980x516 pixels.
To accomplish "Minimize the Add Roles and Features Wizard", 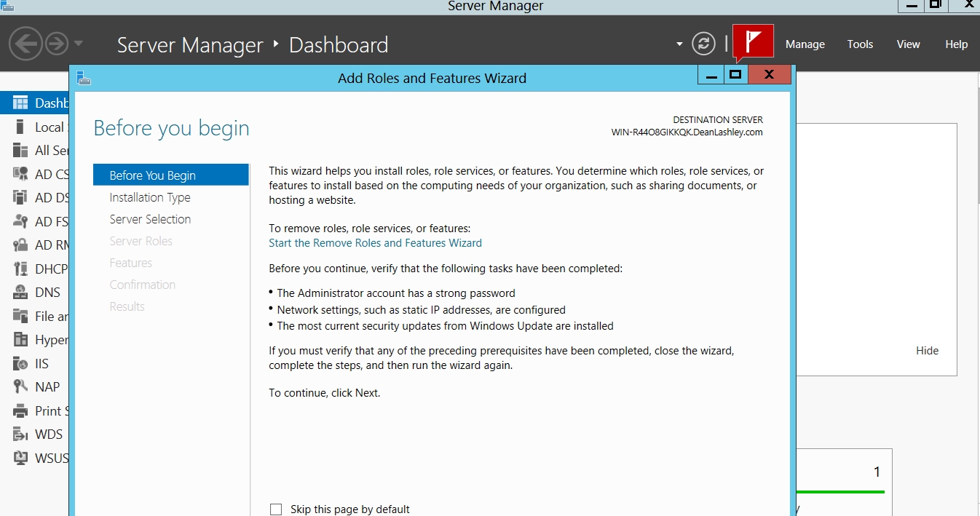I will click(x=711, y=74).
